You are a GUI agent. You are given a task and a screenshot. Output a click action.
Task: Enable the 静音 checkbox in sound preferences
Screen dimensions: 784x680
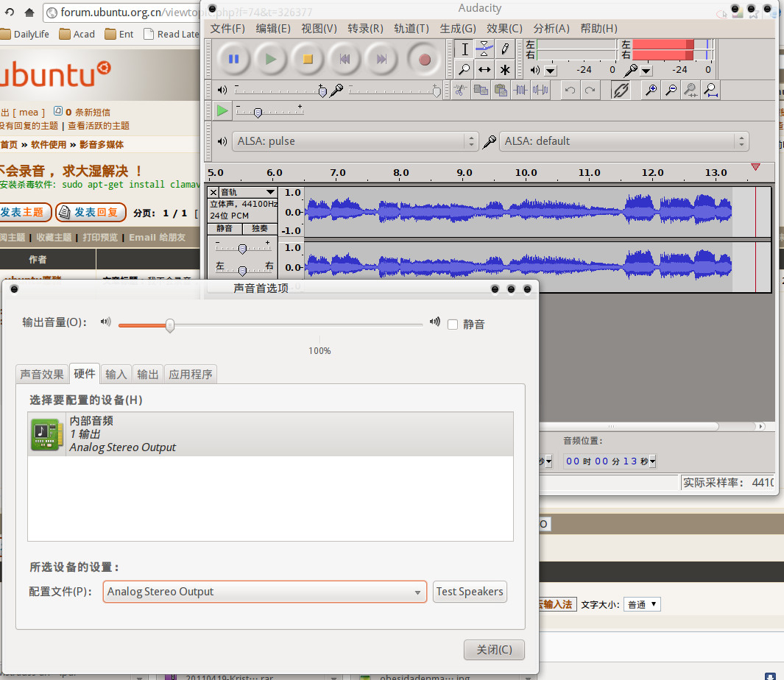[x=453, y=325]
